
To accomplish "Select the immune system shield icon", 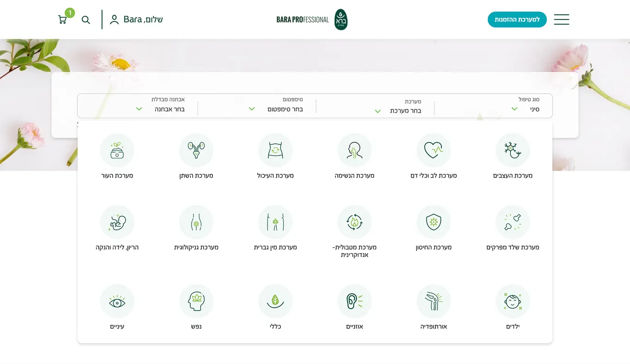I will click(x=433, y=222).
